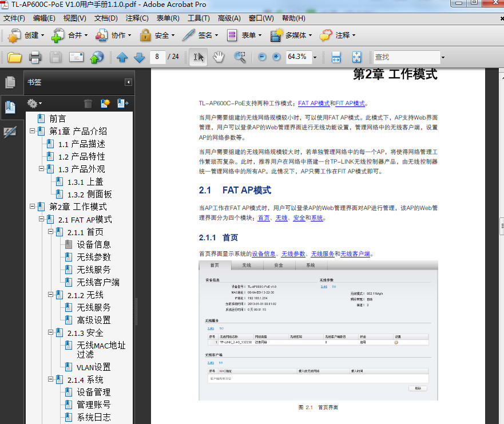Print the document via printer icon
Screen dimensions: 504x424
coord(33,57)
